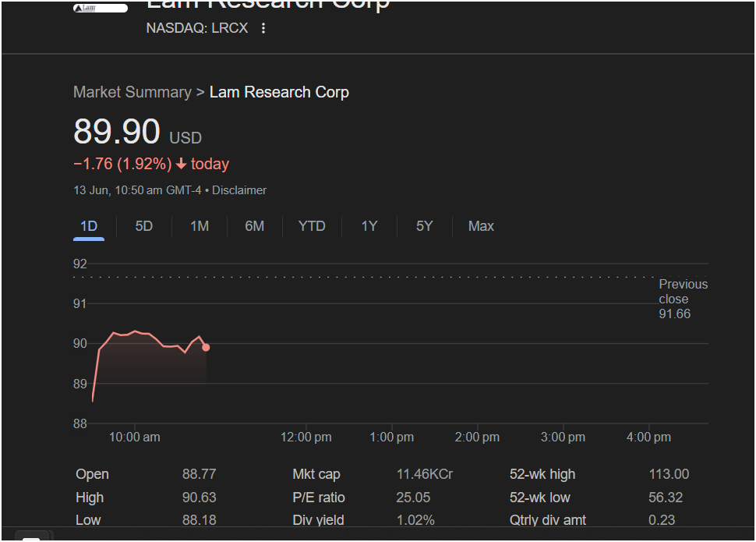Click the −1.76 (1.92%) change text
The height and width of the screenshot is (542, 756).
click(122, 164)
